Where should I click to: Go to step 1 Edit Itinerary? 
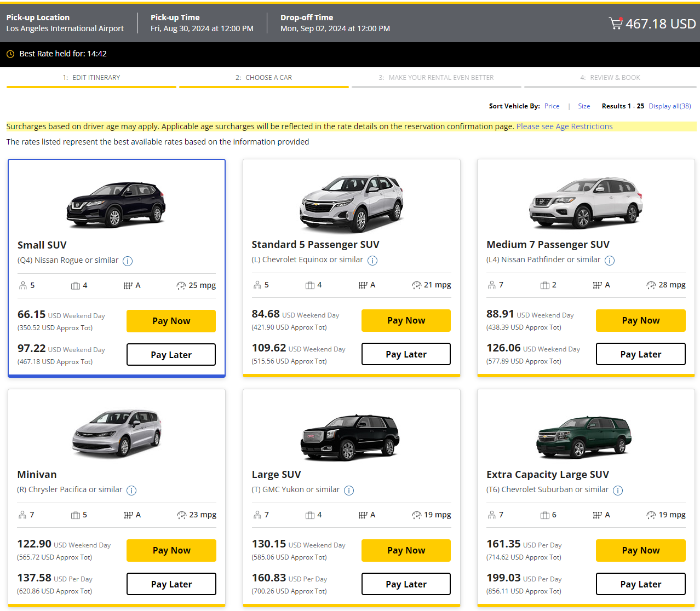(91, 78)
